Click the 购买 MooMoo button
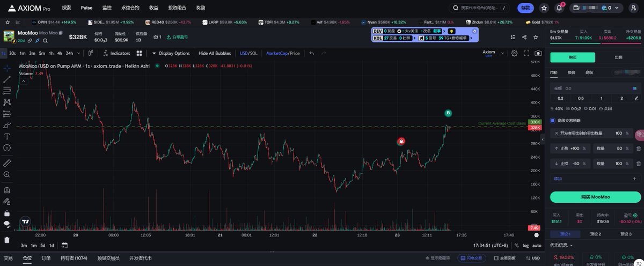644x266 pixels. [x=596, y=197]
